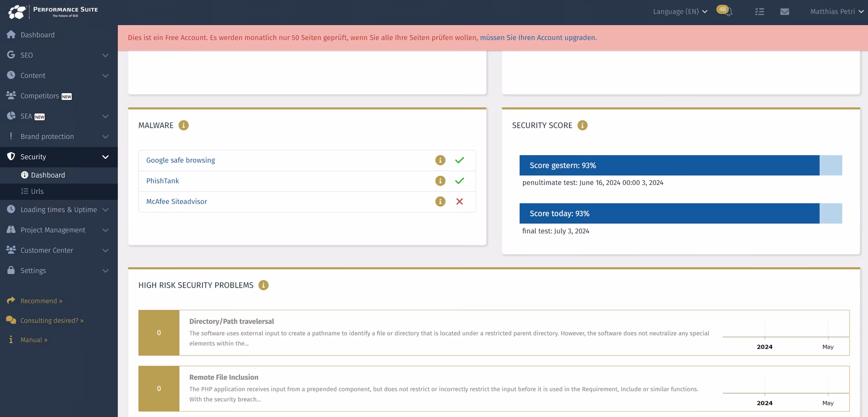Click the red X next to McAfee Siteadvisor

[460, 201]
